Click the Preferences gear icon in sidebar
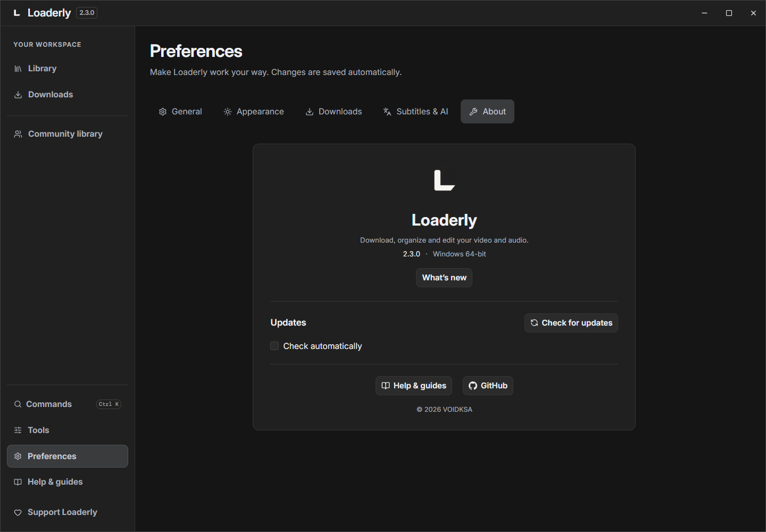This screenshot has height=532, width=766. (18, 456)
